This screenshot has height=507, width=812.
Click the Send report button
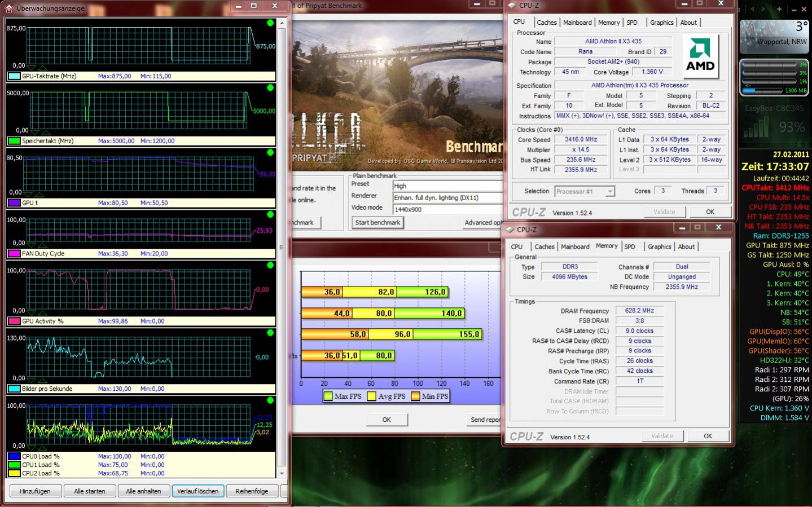(485, 420)
